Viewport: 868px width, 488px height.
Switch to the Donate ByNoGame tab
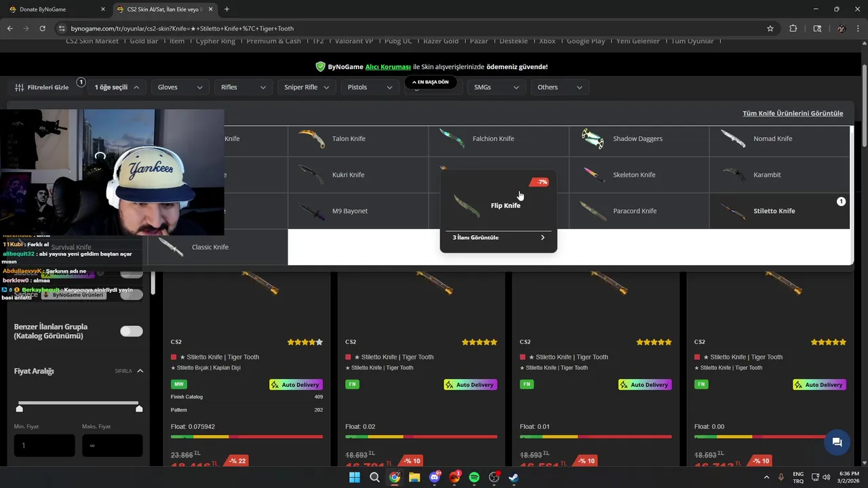coord(56,9)
